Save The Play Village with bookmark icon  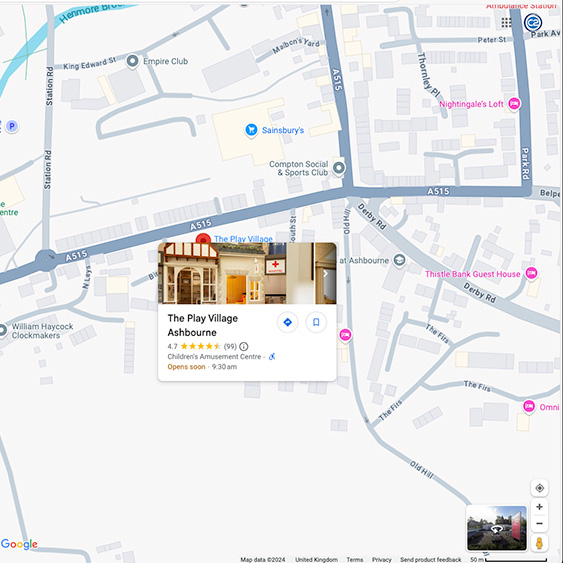point(316,322)
